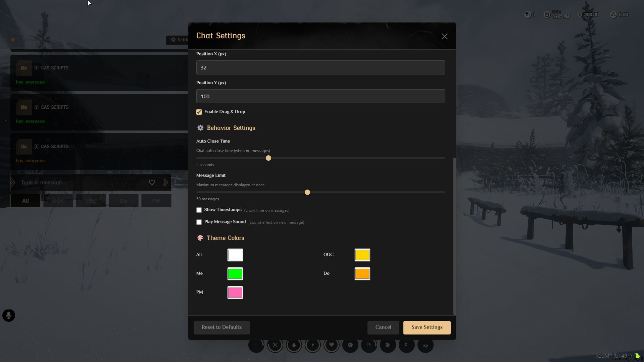Image resolution: width=644 pixels, height=362 pixels.
Task: Switch to the Do chat tab
Action: pos(123,201)
